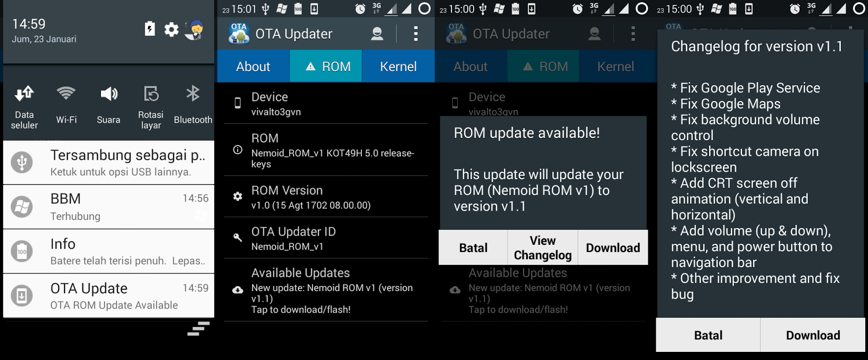The height and width of the screenshot is (360, 868).
Task: Tap cloud download icon beside Available Updates
Action: pyautogui.click(x=238, y=290)
